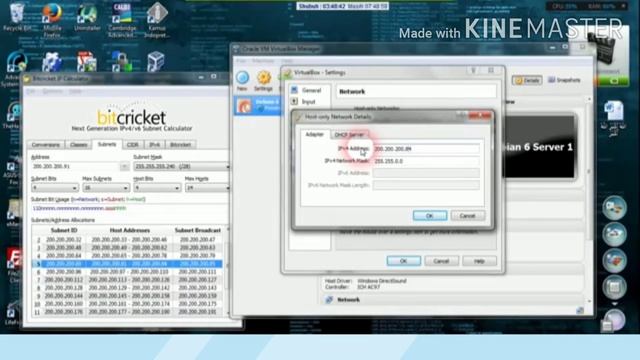Click fourth round dock gadget icon
The width and height of the screenshot is (640, 360).
614,287
